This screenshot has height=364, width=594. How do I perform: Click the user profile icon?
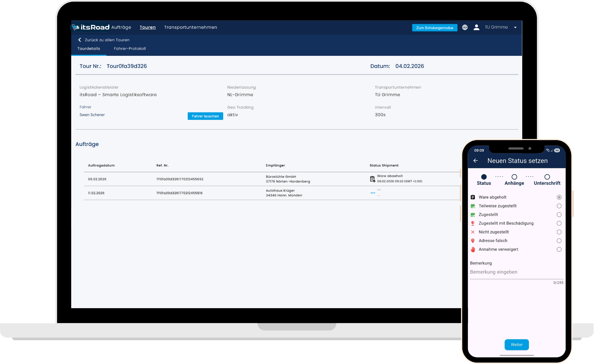[477, 27]
